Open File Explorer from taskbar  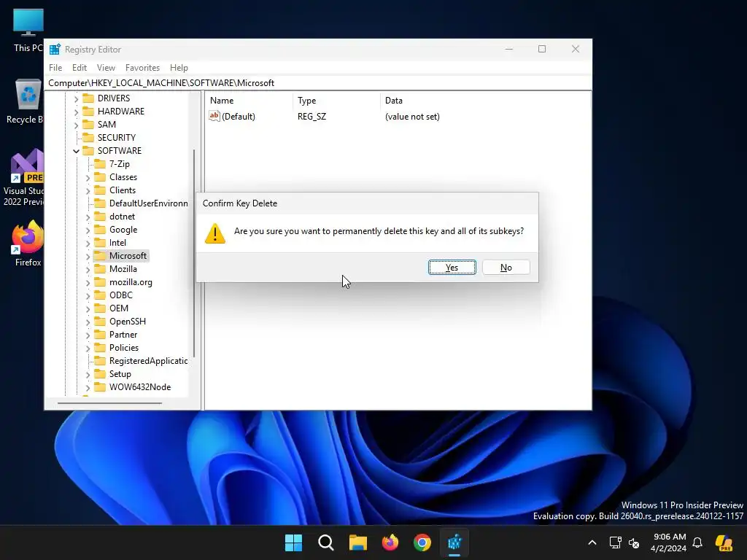pos(357,542)
